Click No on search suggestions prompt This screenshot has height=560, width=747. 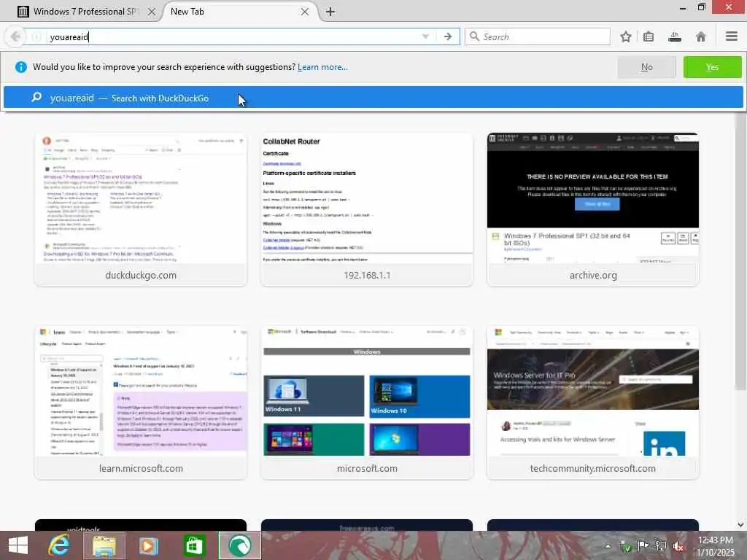pyautogui.click(x=646, y=67)
